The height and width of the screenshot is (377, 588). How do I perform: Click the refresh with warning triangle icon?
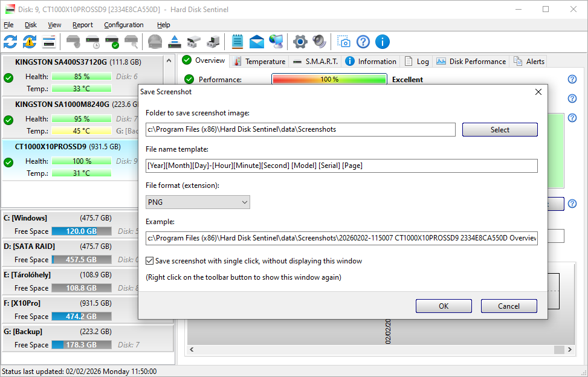pyautogui.click(x=30, y=42)
